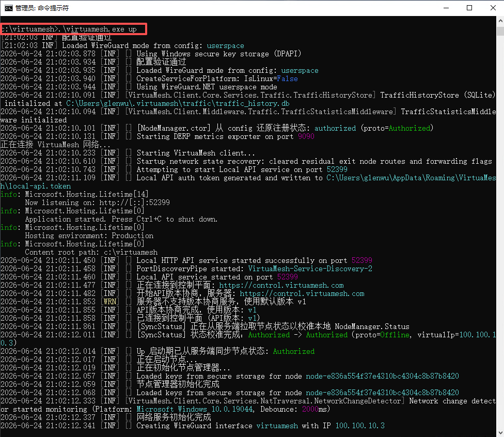504x437 pixels.
Task: Click timestamp 2026-06-24 21:02:03.878
Action: (x=48, y=54)
